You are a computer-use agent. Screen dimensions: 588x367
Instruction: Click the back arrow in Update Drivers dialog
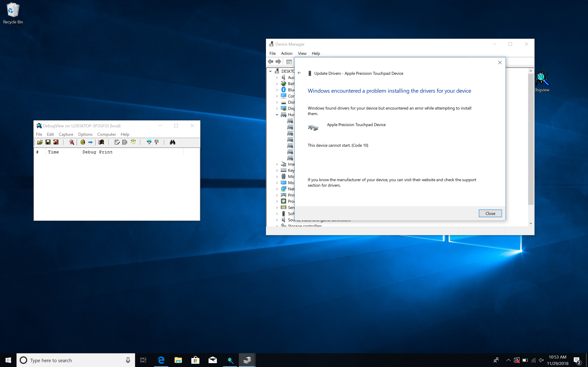299,73
